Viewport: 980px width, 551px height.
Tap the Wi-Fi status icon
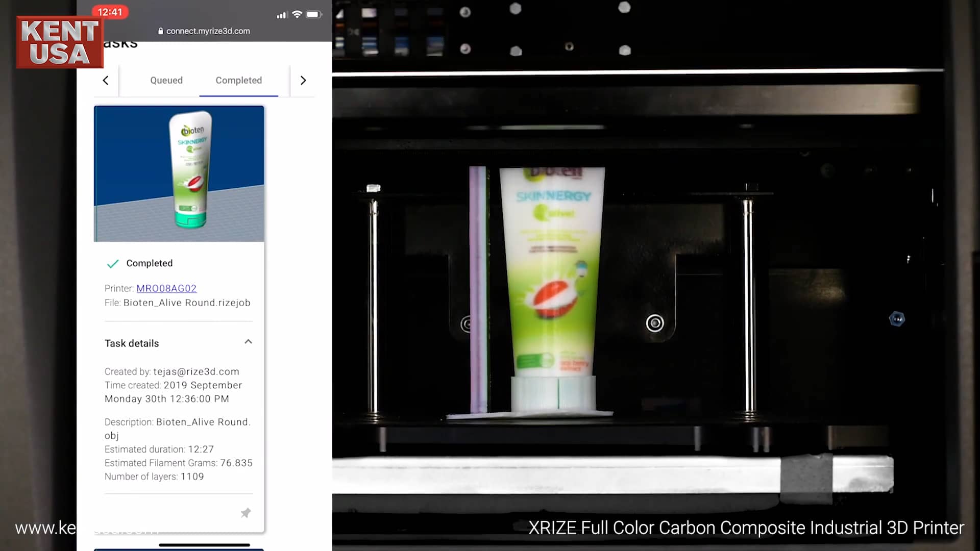(x=298, y=14)
